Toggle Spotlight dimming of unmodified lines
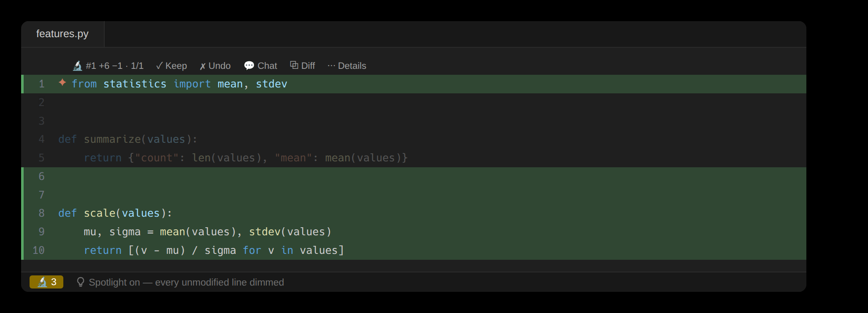The height and width of the screenshot is (313, 868). point(180,282)
